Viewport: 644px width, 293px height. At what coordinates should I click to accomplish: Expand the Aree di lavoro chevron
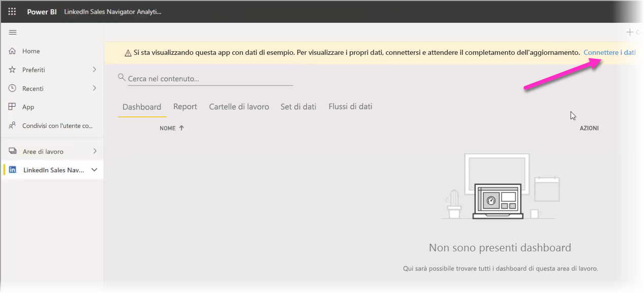point(95,151)
